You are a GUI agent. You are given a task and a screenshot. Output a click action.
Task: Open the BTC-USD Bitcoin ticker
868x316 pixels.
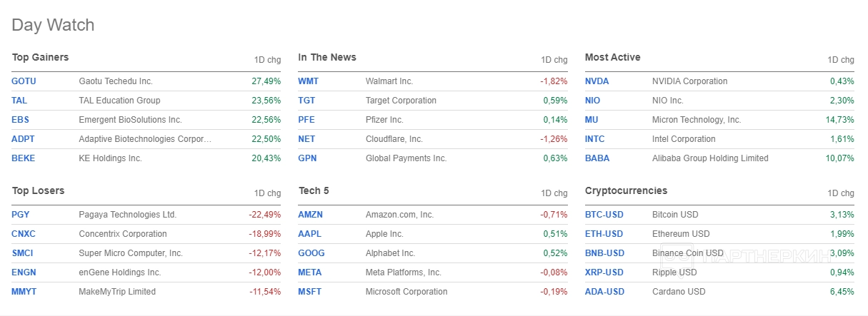pyautogui.click(x=604, y=215)
